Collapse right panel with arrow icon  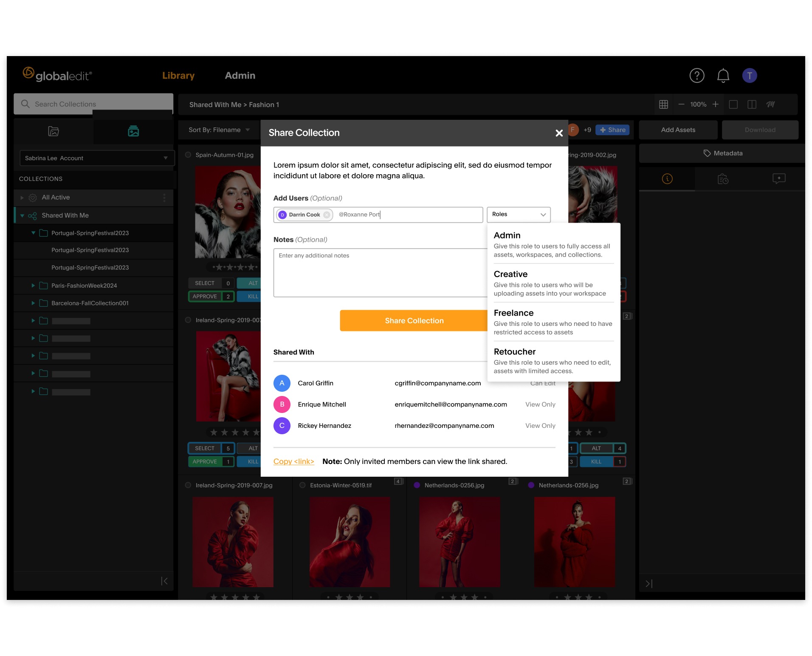tap(649, 584)
